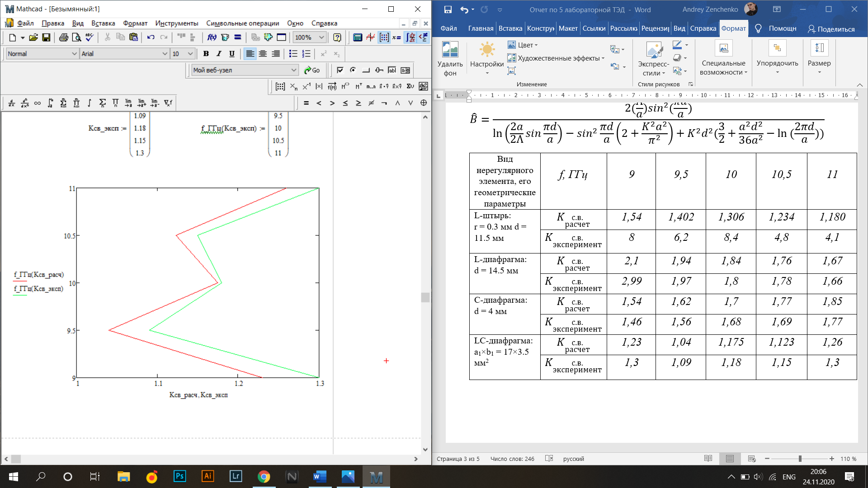
Task: Open Mathcad Help question mark icon
Action: coord(337,38)
